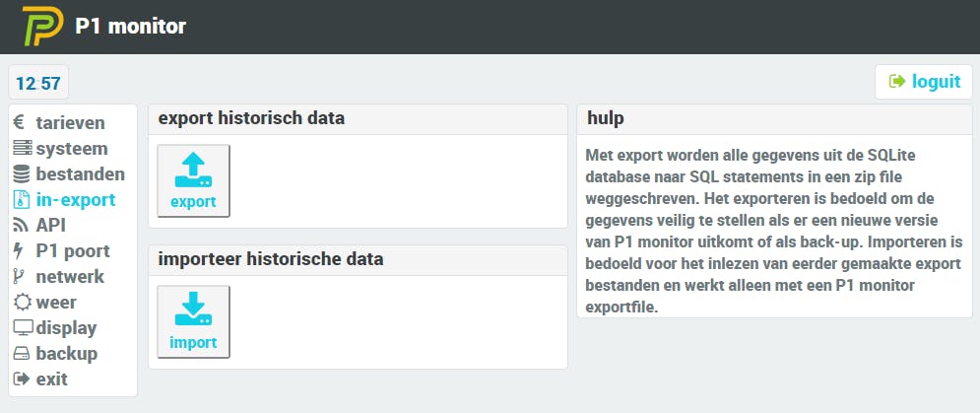Click the 12:57 clock display
Screen dimensions: 980x413
[x=38, y=84]
